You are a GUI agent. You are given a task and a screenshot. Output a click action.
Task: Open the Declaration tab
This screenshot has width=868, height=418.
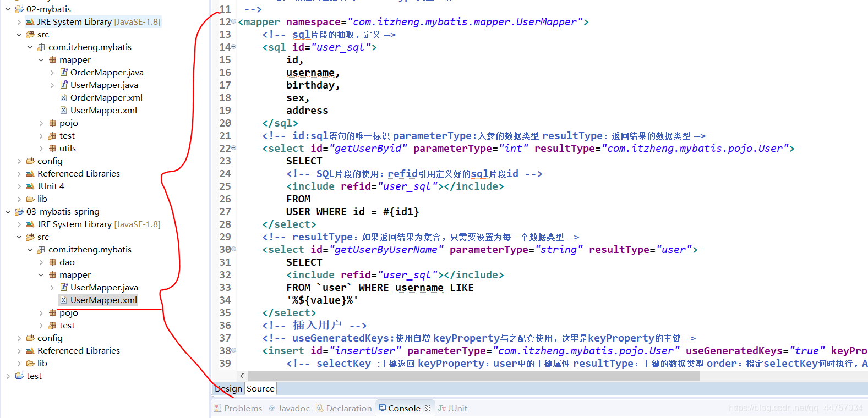click(344, 408)
